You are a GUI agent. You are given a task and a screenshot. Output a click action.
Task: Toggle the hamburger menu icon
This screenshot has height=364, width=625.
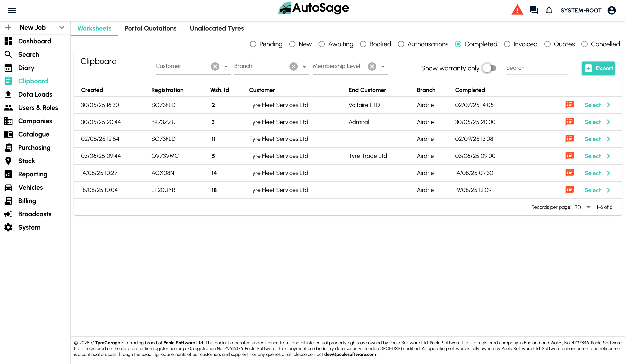point(12,10)
